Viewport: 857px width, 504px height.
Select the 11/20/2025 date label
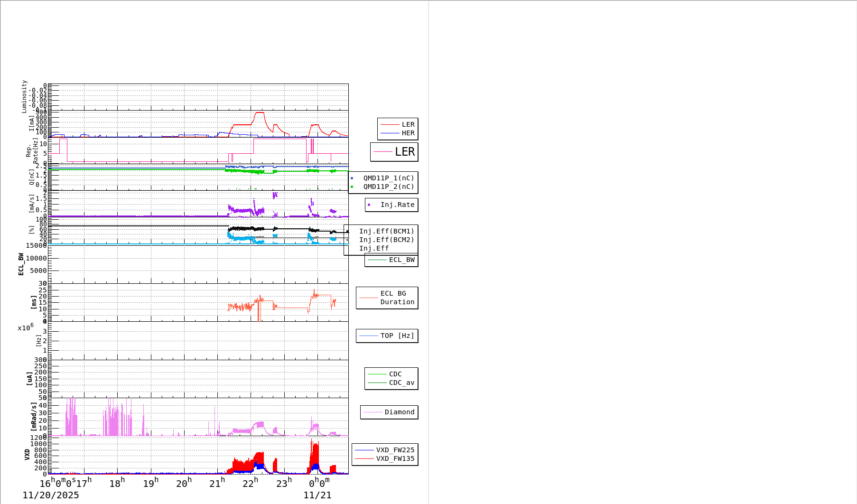pyautogui.click(x=51, y=495)
